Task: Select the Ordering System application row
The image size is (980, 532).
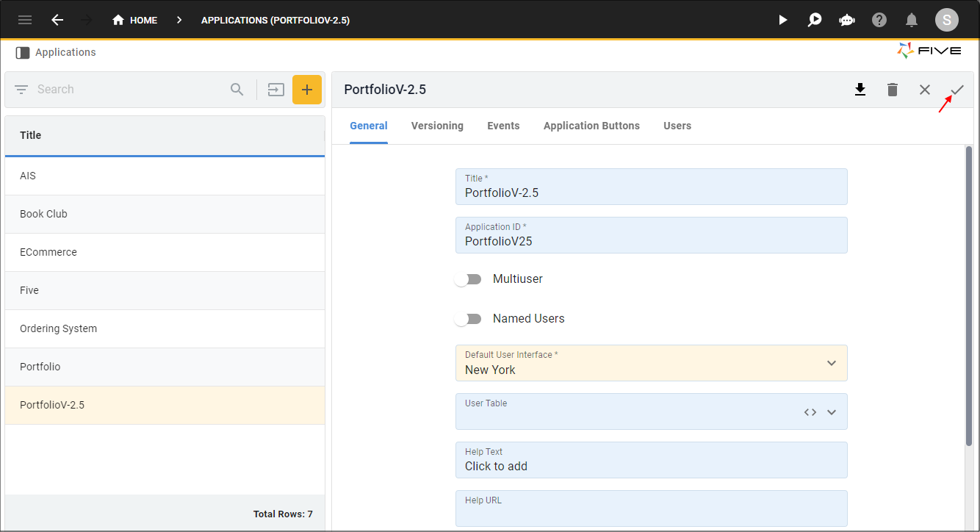Action: pyautogui.click(x=165, y=328)
